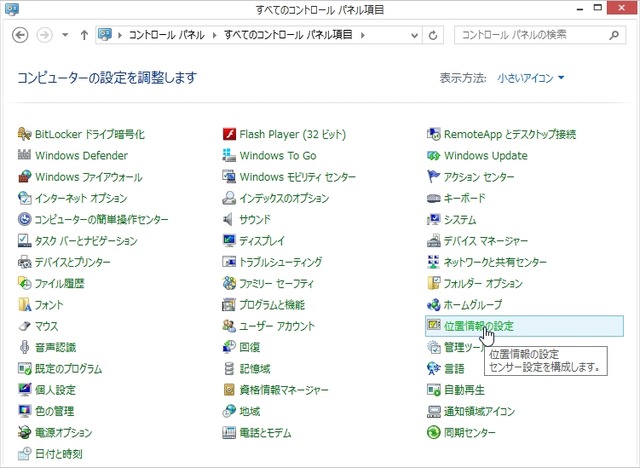Click the インデックスのオプション icon
This screenshot has width=640, height=468.
(x=229, y=198)
